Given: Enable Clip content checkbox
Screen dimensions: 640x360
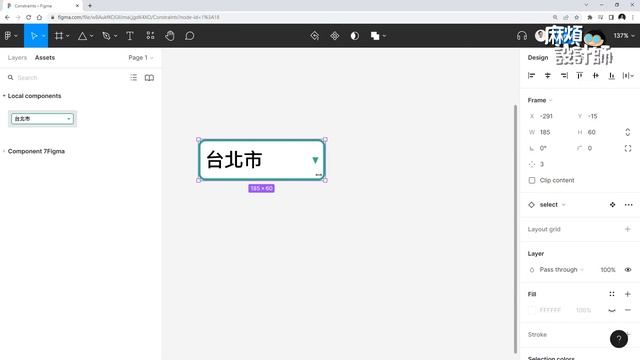Looking at the screenshot, I should (532, 180).
